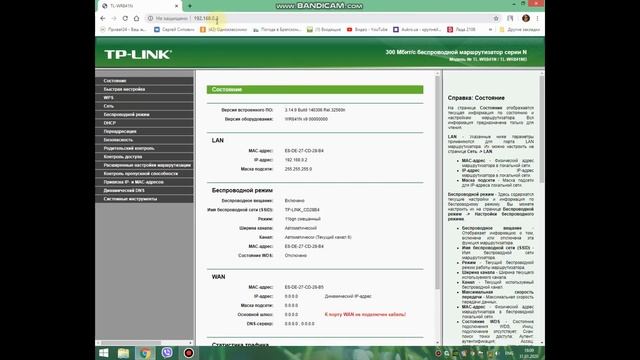The image size is (640, 360).
Task: Open the Динамический DNS menu item
Action: pos(144,190)
